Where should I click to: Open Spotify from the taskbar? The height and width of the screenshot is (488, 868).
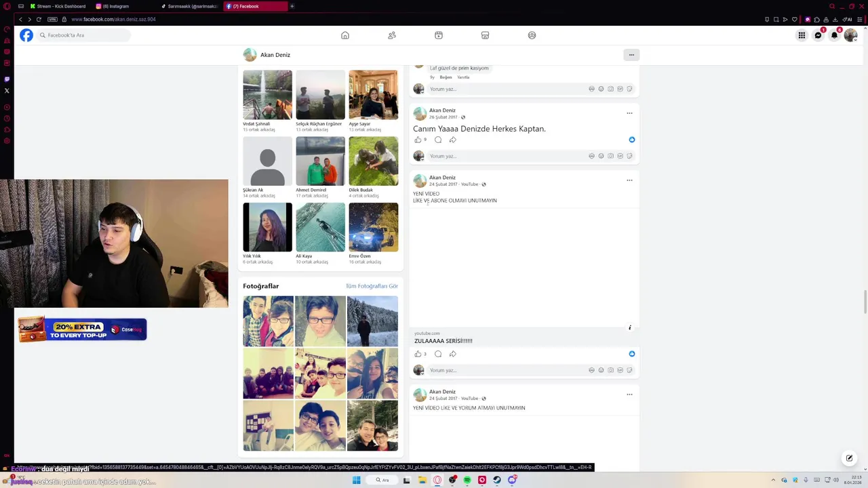(x=467, y=480)
